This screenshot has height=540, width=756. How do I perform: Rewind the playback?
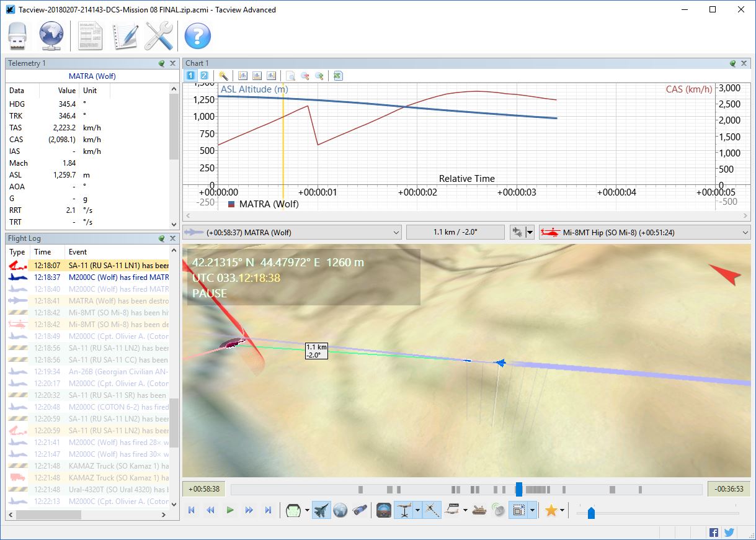tap(211, 510)
